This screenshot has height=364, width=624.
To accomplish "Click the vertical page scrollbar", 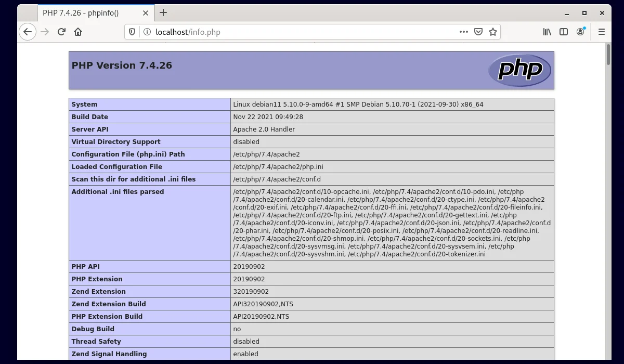I will (608, 57).
